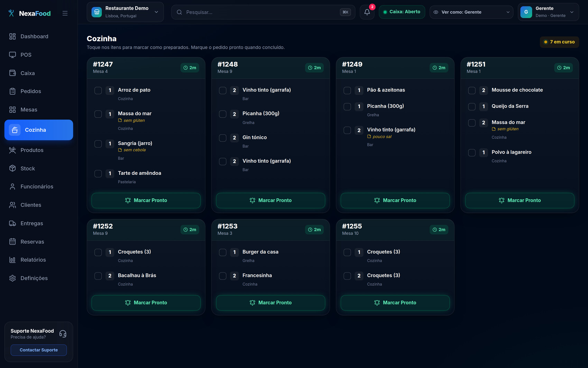Open the Ver como: Gerente dropdown
The width and height of the screenshot is (588, 368).
coord(471,12)
